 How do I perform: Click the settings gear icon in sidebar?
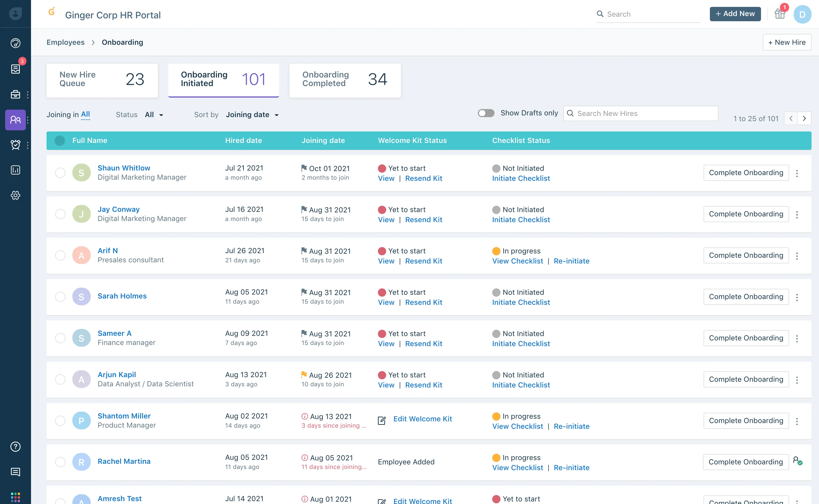[x=16, y=195]
